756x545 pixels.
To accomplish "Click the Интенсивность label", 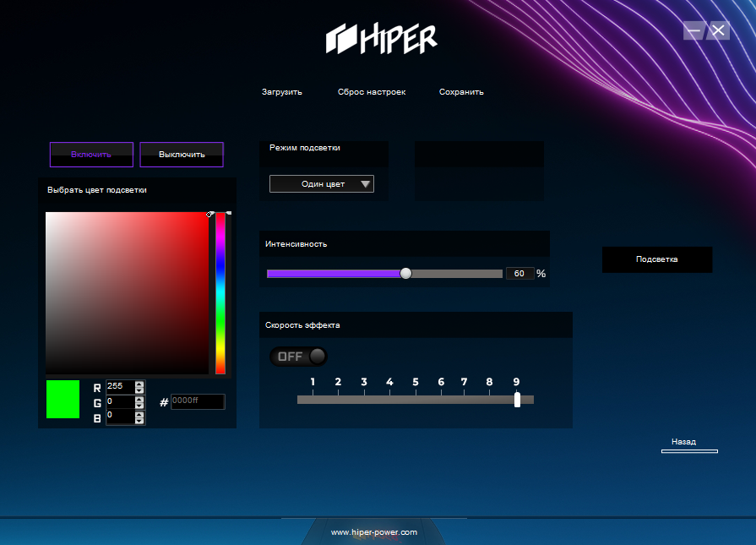I will (x=296, y=244).
